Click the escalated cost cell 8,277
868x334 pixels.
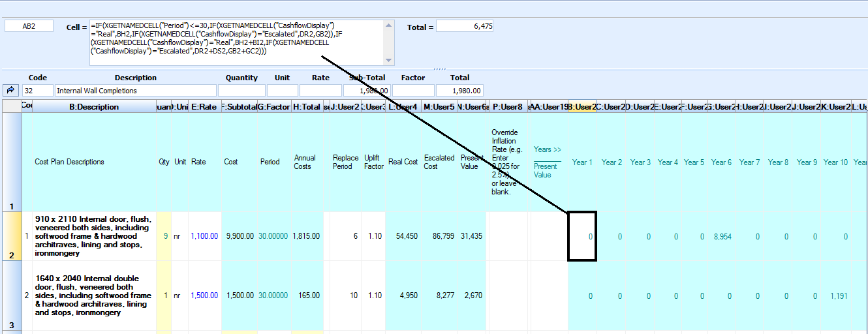click(x=439, y=296)
